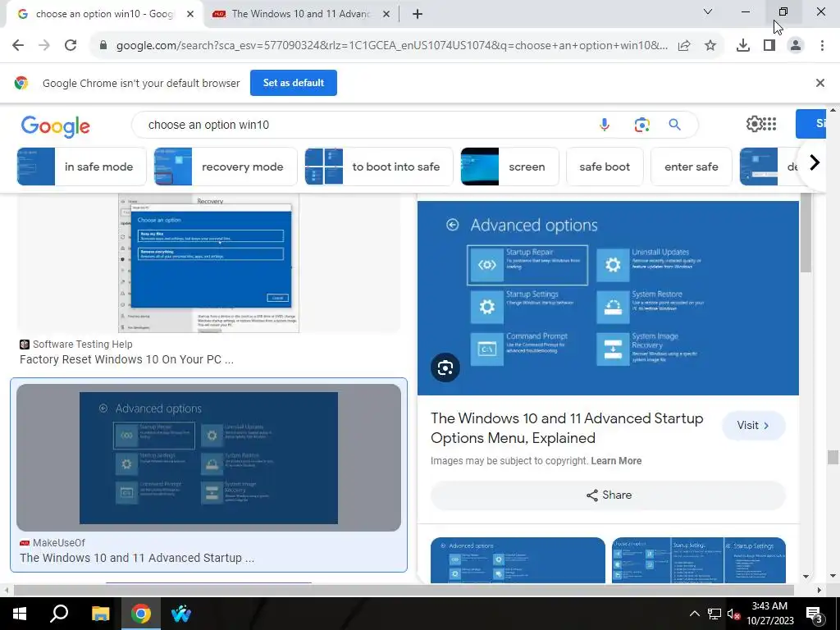Click the preview panel scrollbar thumb
This screenshot has height=630, width=840.
coord(806,233)
